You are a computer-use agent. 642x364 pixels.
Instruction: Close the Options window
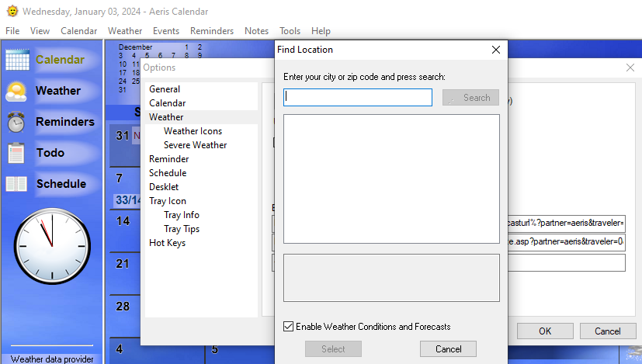coord(630,68)
